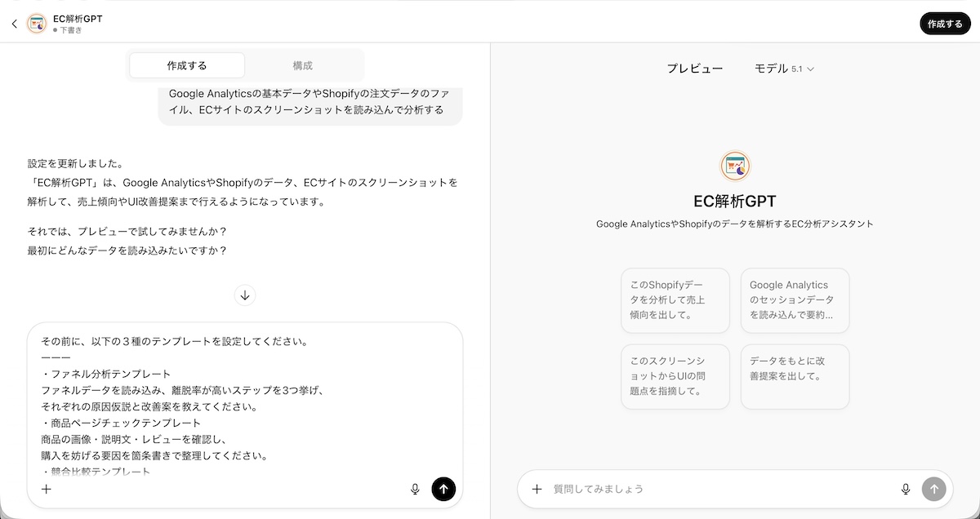Click the large EC解析GPT logo in the preview
The image size is (980, 519).
pyautogui.click(x=736, y=167)
